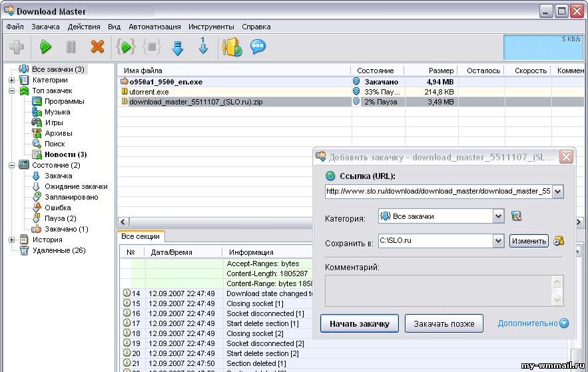This screenshot has height=372, width=588.
Task: Click down-arrow icon with number 1
Action: [203, 46]
